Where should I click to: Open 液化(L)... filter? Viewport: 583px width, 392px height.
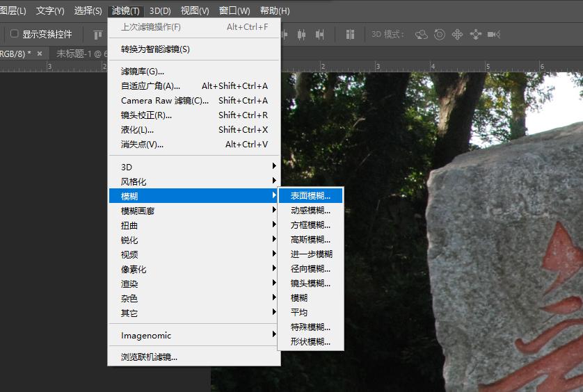point(194,130)
